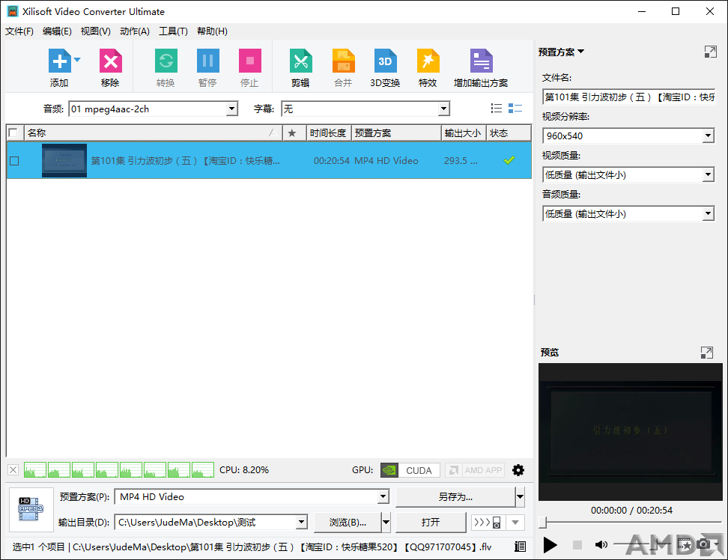Start conversion with the 转换 icon

tap(166, 61)
